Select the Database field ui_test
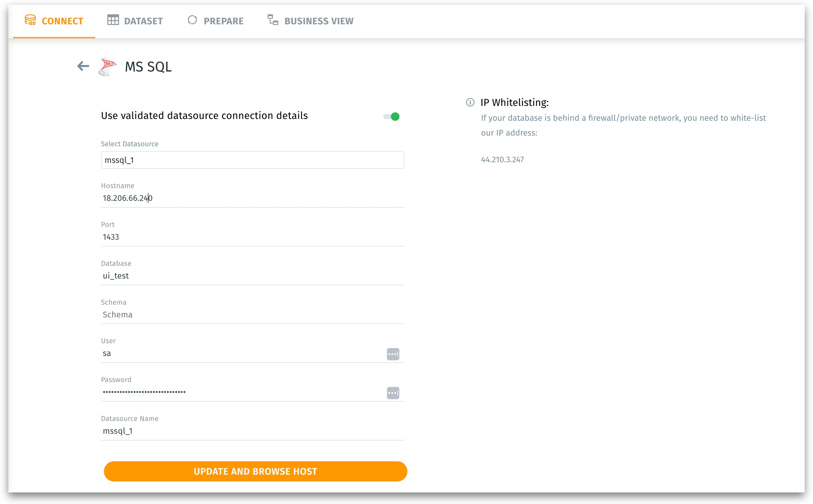This screenshot has height=504, width=813. (252, 276)
